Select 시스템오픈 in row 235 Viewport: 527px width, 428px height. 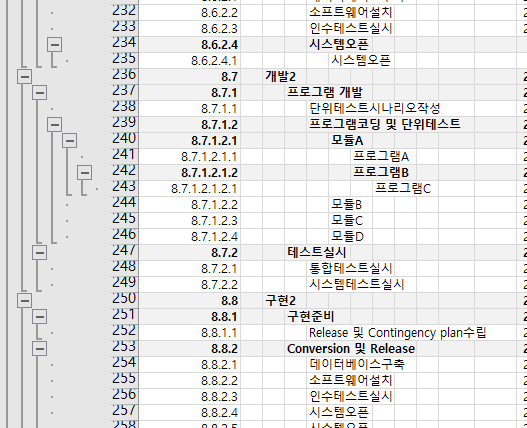pyautogui.click(x=361, y=61)
